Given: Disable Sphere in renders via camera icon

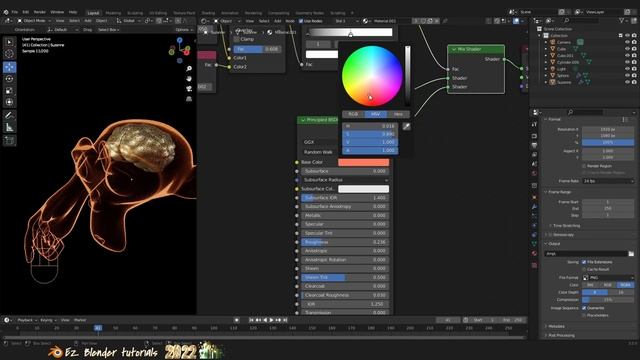Looking at the screenshot, I should pyautogui.click(x=634, y=76).
